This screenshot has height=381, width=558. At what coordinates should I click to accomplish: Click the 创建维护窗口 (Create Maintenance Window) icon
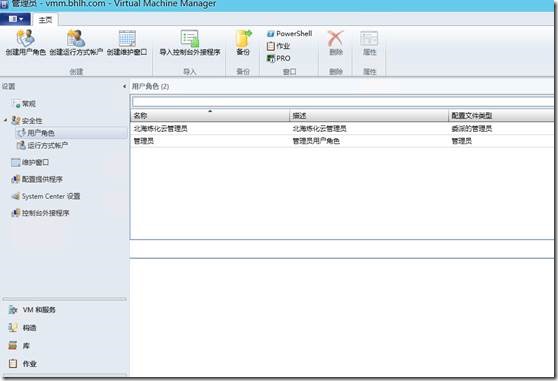tap(127, 38)
